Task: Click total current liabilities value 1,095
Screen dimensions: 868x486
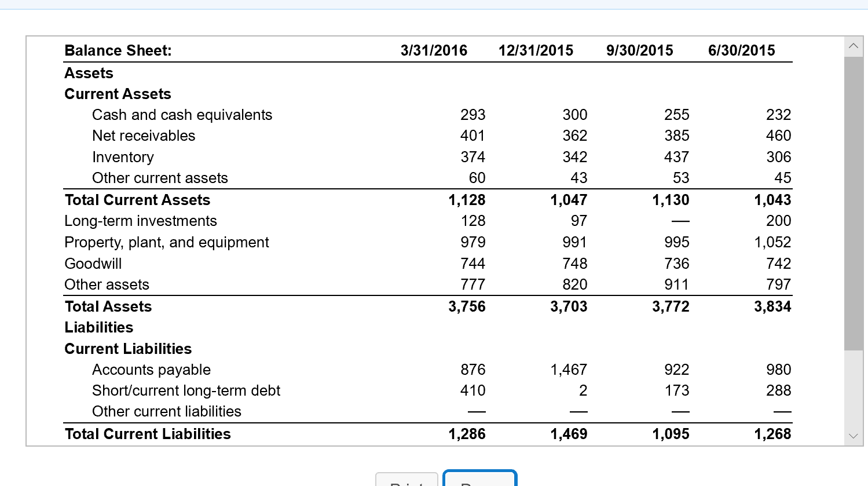Action: click(x=671, y=434)
